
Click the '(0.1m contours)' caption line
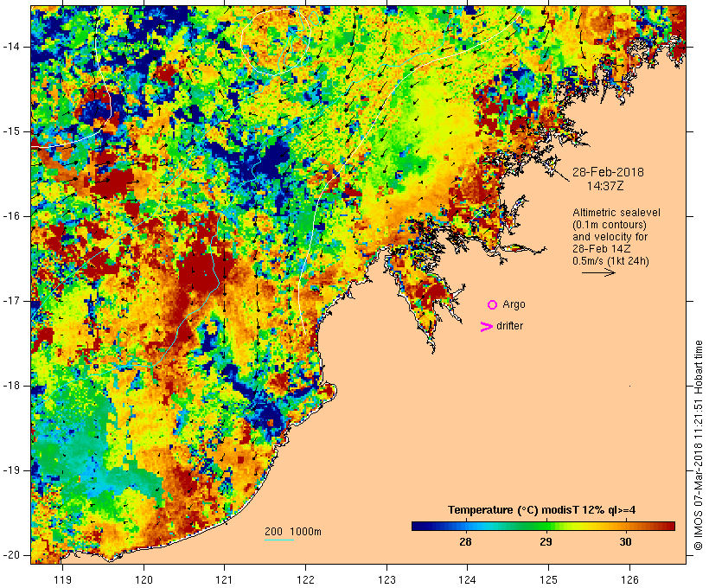pos(609,225)
